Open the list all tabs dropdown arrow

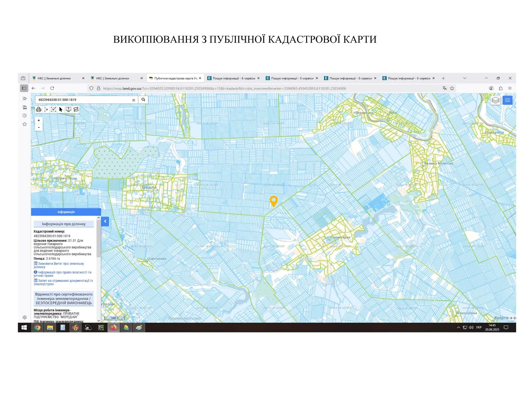point(465,78)
